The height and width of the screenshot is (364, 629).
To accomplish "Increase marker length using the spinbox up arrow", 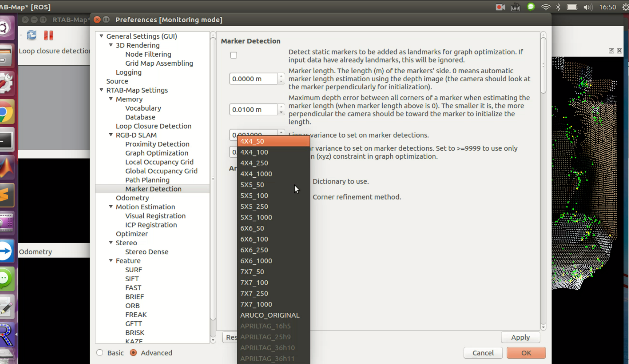I will point(281,76).
